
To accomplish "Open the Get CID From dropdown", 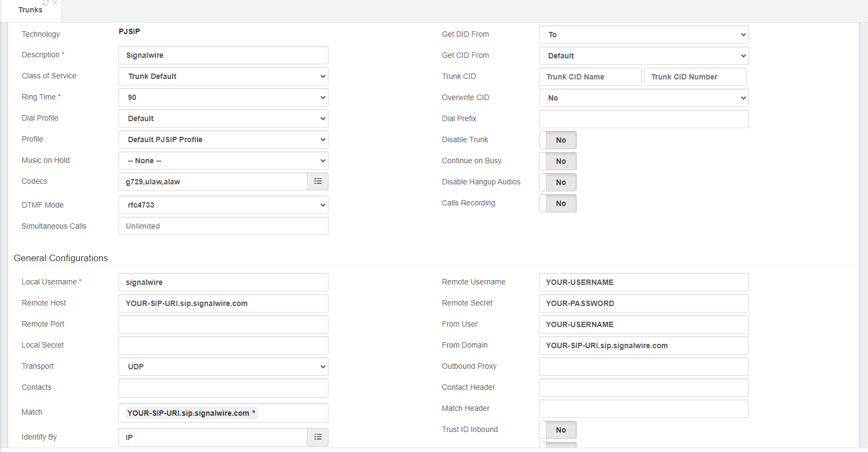I will [x=644, y=56].
